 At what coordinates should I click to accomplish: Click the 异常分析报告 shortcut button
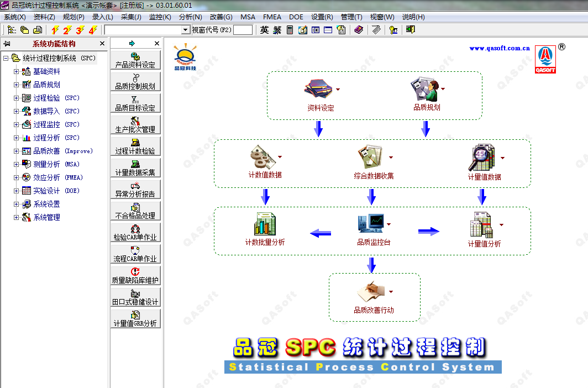[135, 190]
